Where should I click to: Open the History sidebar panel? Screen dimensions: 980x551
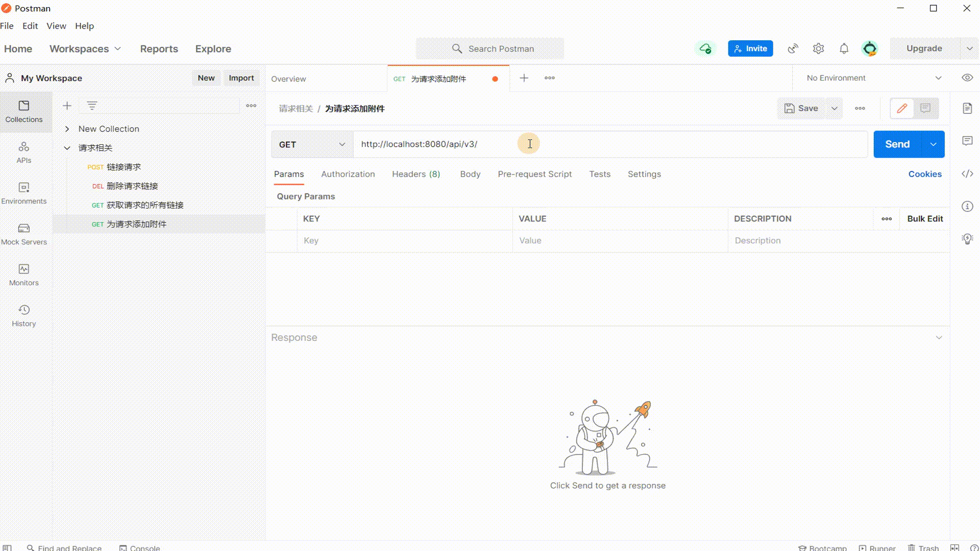24,316
